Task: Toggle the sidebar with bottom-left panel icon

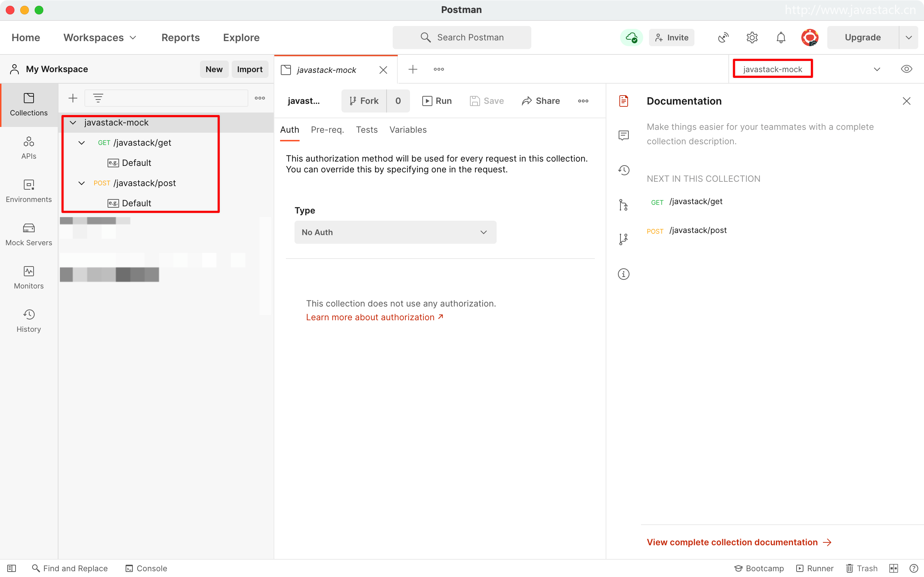Action: 12,568
